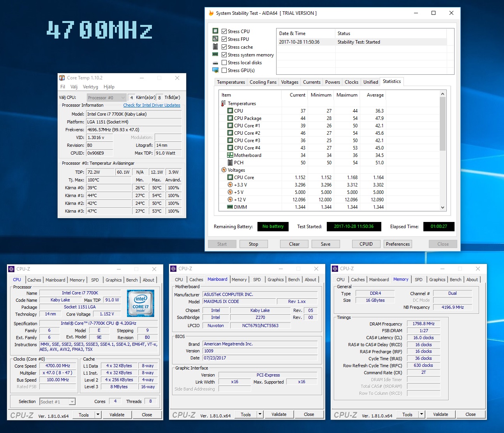
Task: Click the Stress local disks drive icon
Action: [x=215, y=63]
